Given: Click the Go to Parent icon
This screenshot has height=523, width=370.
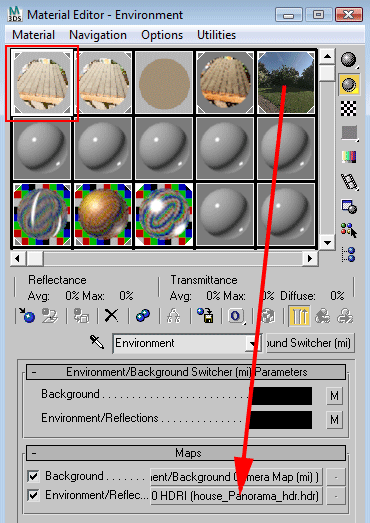Looking at the screenshot, I should point(322,316).
